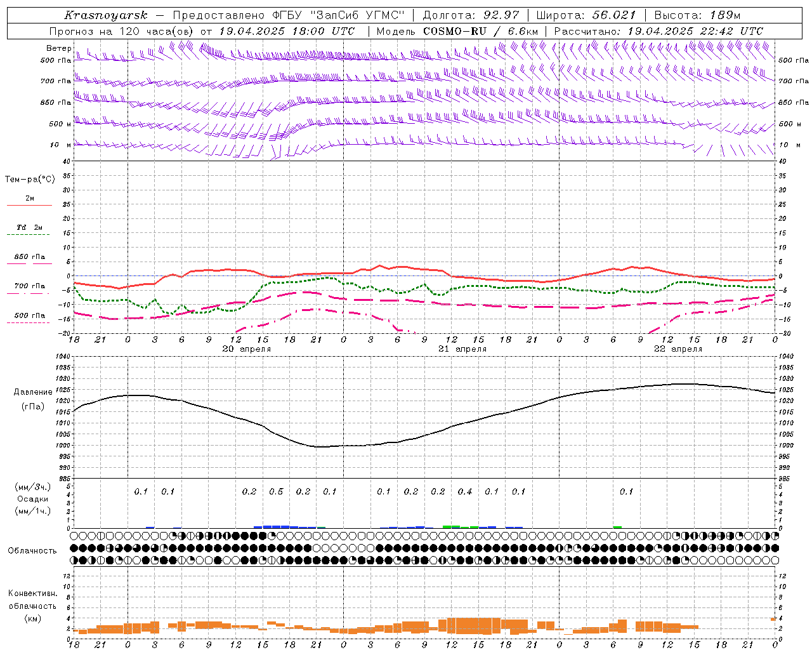
Task: Select the 'Прогноз на 120 часа(ов)' forecast text
Action: [122, 31]
